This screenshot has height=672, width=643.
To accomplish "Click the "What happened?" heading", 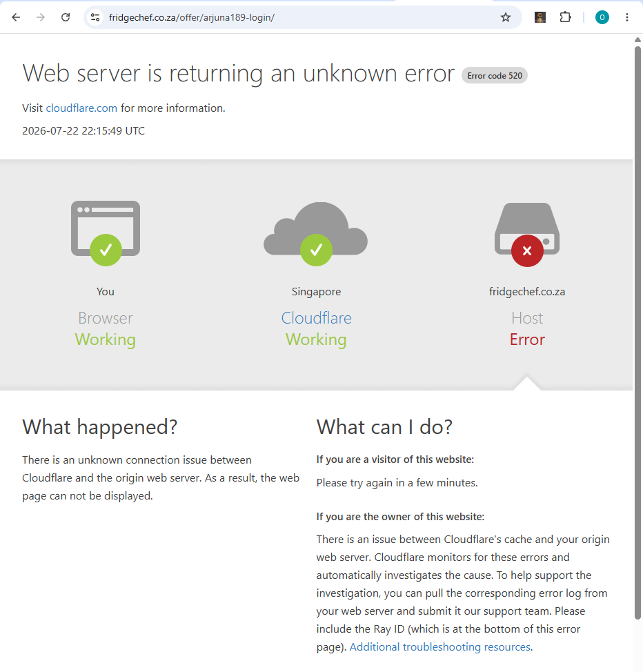I will point(100,427).
